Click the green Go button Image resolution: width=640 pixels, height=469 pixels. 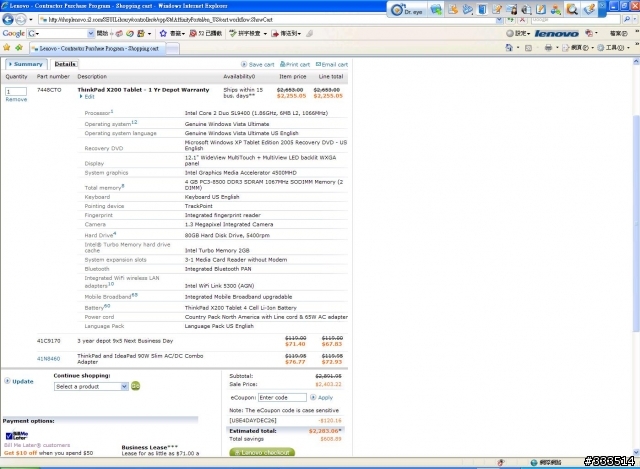(136, 386)
